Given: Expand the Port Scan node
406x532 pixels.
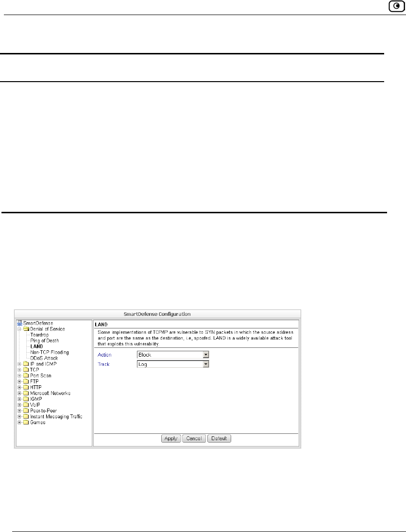Looking at the screenshot, I should 20,376.
